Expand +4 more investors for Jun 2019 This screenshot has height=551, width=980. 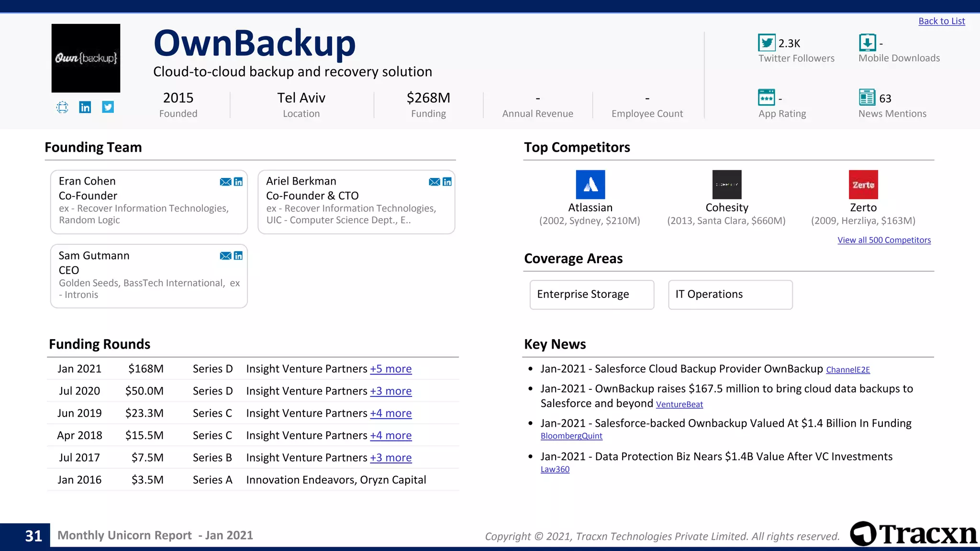(x=391, y=413)
